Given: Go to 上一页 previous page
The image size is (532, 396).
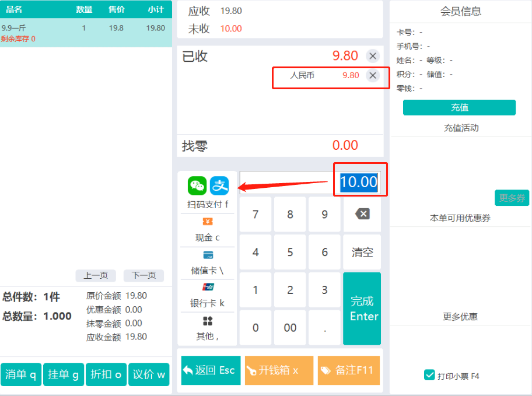Looking at the screenshot, I should pyautogui.click(x=96, y=275).
